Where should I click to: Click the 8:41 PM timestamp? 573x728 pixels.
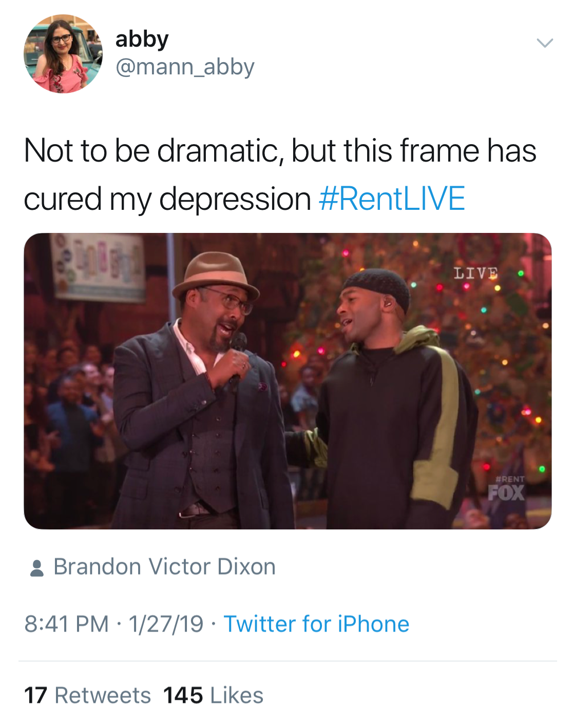[x=66, y=624]
